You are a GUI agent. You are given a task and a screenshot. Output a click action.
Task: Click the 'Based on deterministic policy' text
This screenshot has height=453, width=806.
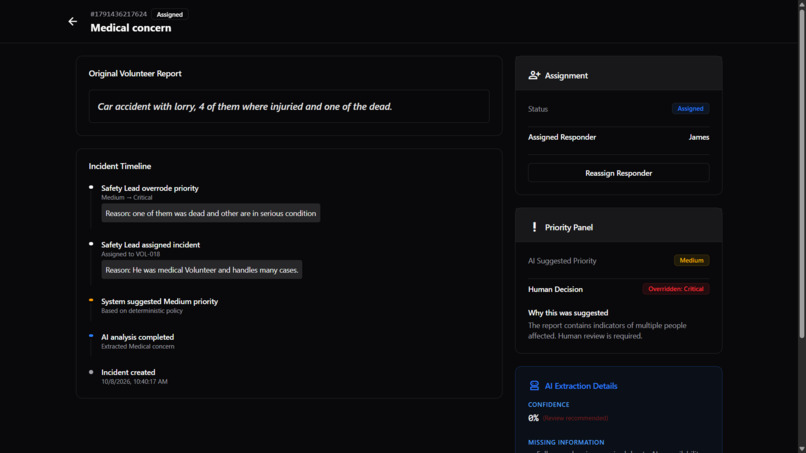[142, 311]
